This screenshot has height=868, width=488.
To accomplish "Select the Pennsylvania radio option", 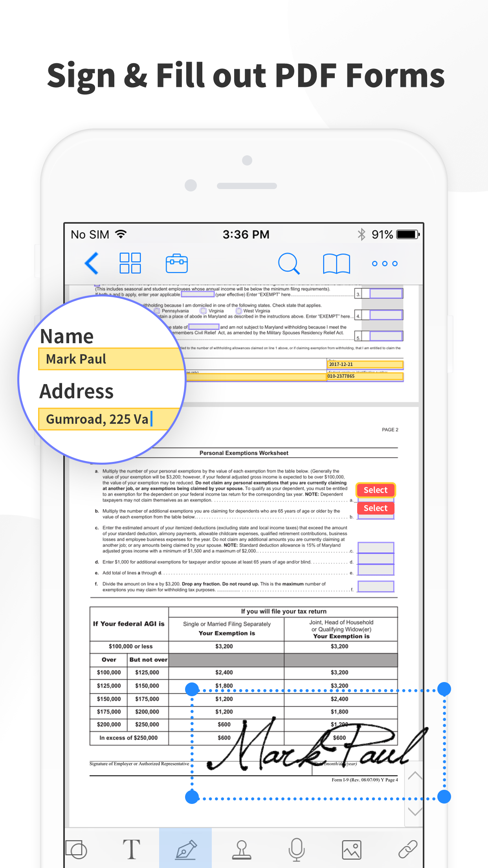I will [157, 311].
